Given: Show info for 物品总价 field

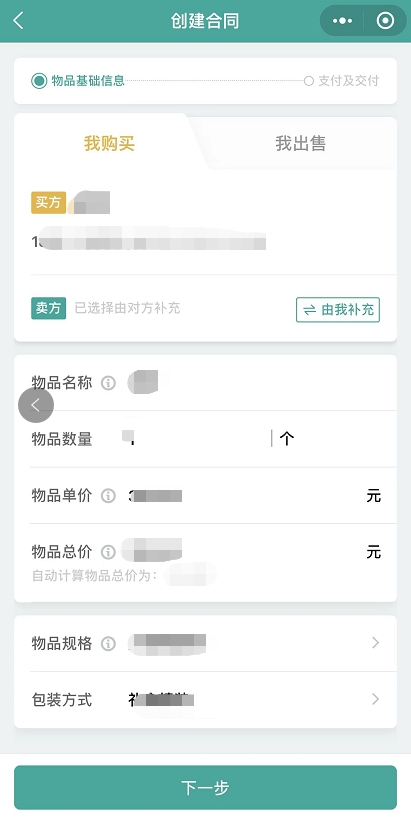Looking at the screenshot, I should pos(108,552).
